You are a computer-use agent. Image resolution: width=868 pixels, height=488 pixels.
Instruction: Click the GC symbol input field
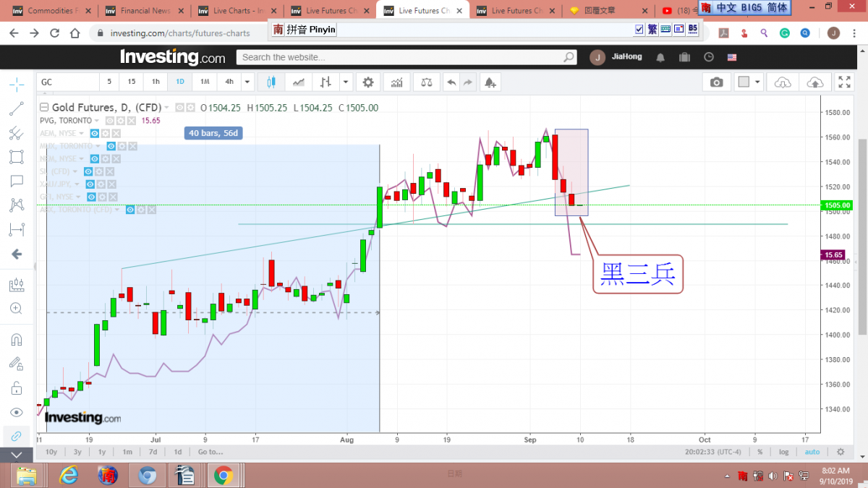68,82
